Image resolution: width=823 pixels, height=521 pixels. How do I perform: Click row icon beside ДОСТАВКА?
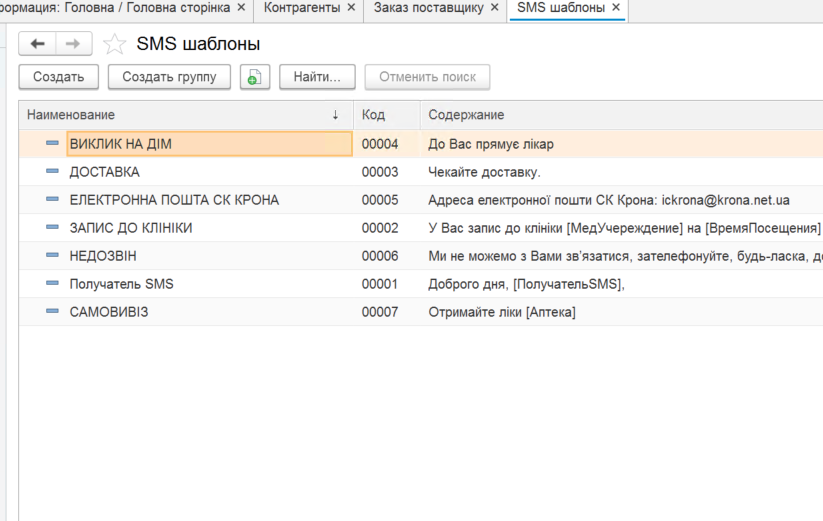pos(52,172)
